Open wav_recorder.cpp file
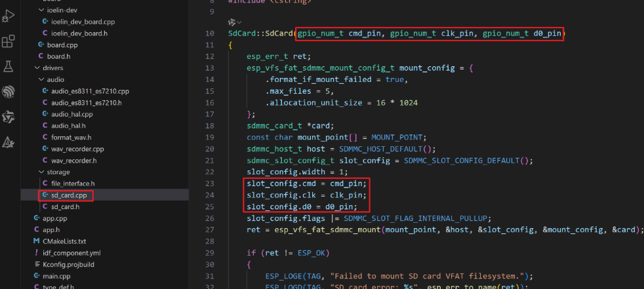The width and height of the screenshot is (644, 289). tap(77, 149)
